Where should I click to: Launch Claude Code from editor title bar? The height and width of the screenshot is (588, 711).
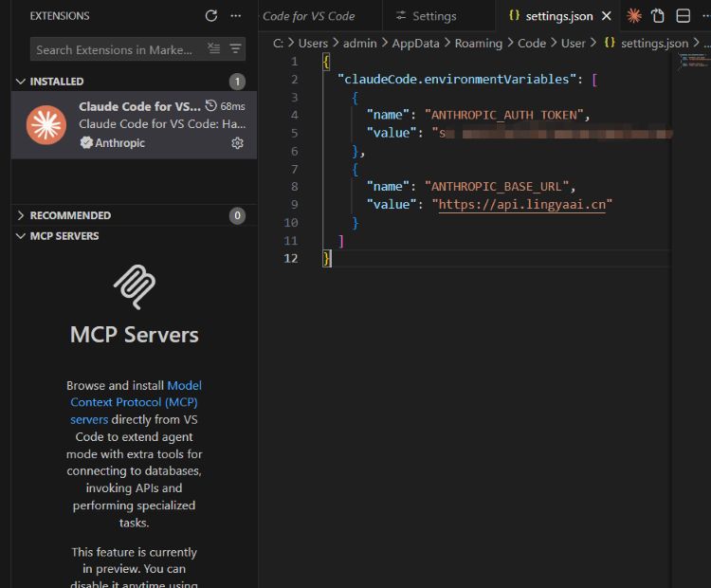pos(634,16)
